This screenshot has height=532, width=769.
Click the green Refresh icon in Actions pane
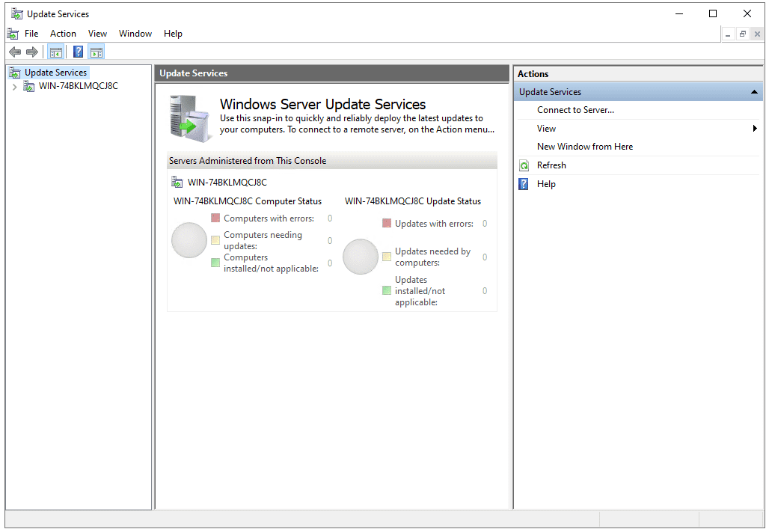coord(524,165)
